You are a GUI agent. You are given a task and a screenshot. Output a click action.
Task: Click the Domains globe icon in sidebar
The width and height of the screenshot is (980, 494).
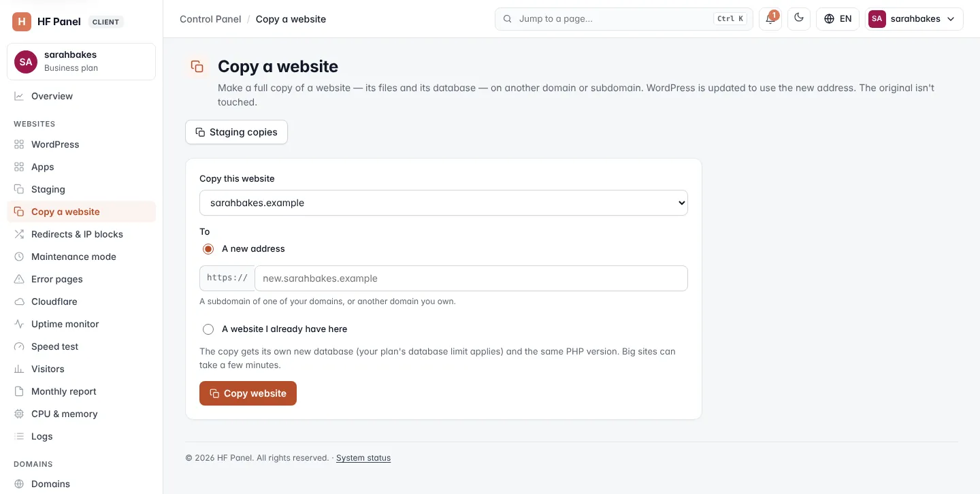point(19,484)
